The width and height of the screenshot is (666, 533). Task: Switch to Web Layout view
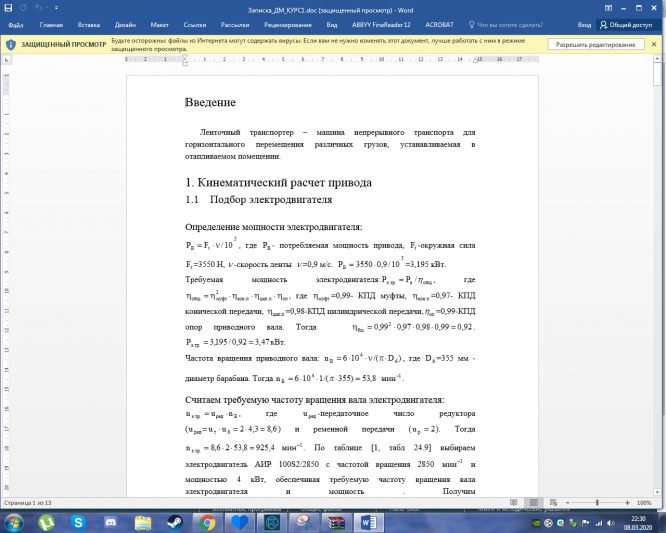(x=553, y=502)
